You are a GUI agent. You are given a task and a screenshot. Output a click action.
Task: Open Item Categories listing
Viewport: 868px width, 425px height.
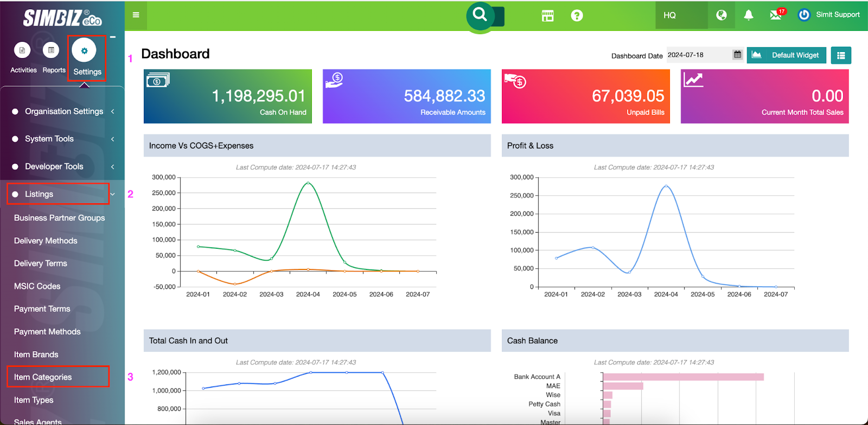43,377
